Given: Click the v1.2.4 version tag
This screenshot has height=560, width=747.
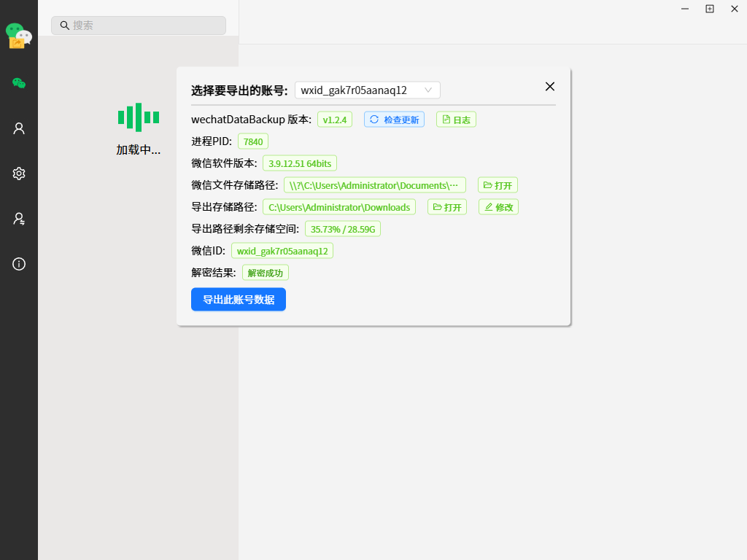Looking at the screenshot, I should (334, 120).
